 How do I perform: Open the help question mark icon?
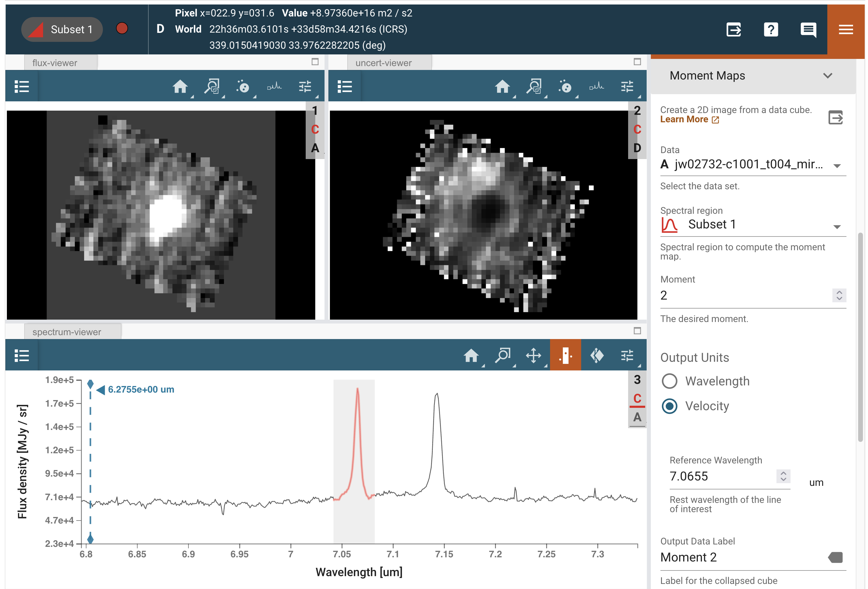click(770, 29)
